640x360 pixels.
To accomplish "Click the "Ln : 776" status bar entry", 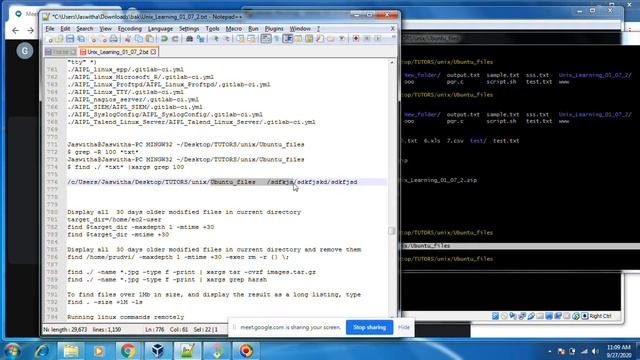I will click(x=154, y=329).
